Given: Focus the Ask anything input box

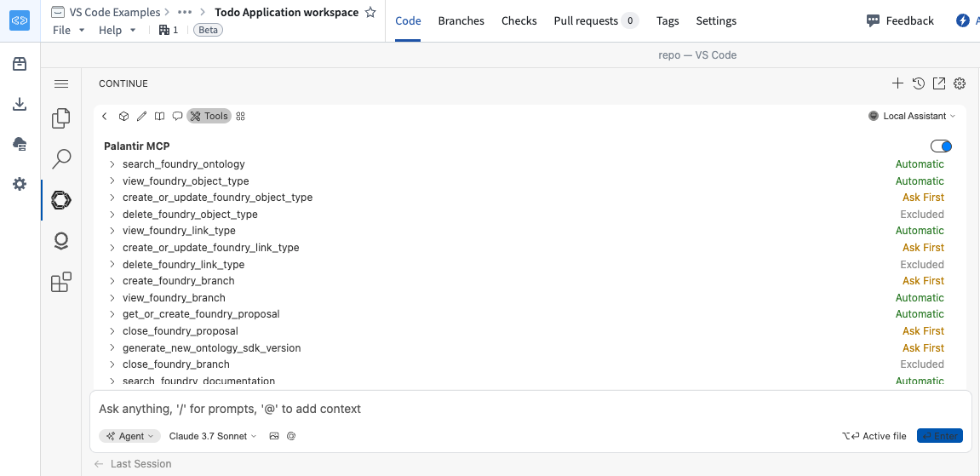Looking at the screenshot, I should pos(530,410).
